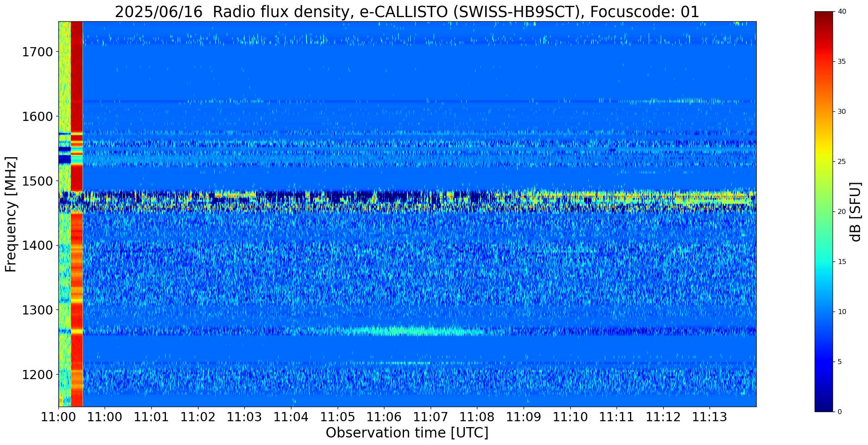
Task: Click the 11:11 time tick label
Action: 617,417
